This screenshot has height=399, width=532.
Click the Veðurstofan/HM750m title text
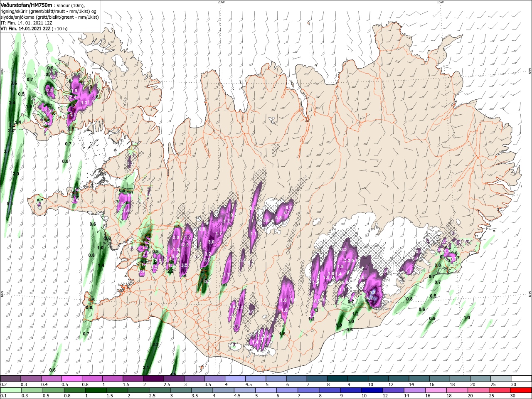(x=26, y=5)
